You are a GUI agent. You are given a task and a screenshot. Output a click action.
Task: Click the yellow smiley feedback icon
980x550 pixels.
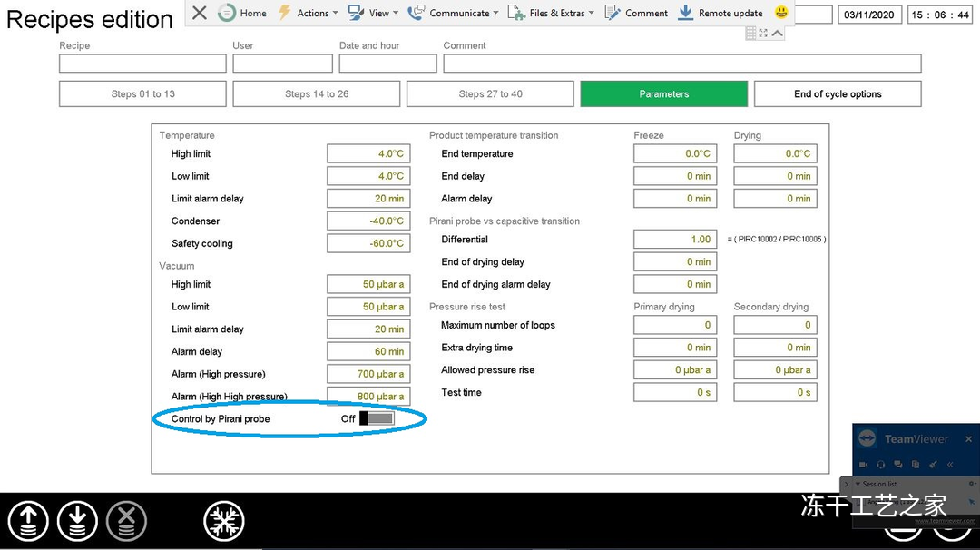point(781,12)
